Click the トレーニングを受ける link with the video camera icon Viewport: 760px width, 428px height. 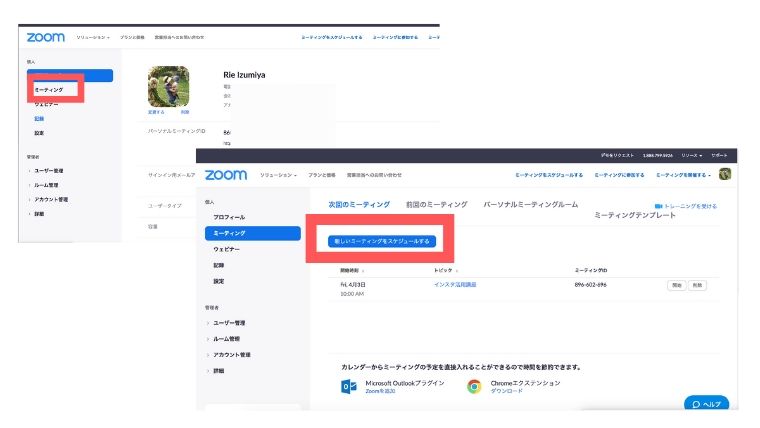(x=685, y=206)
